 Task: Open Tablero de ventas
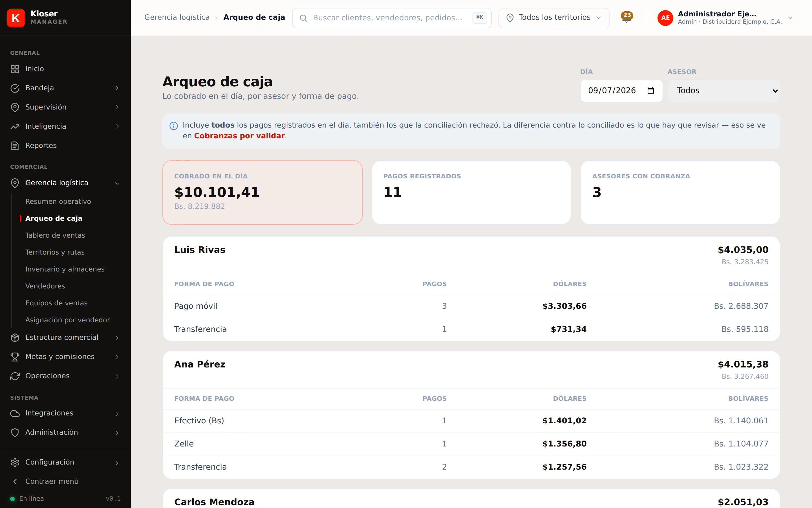[x=55, y=235]
